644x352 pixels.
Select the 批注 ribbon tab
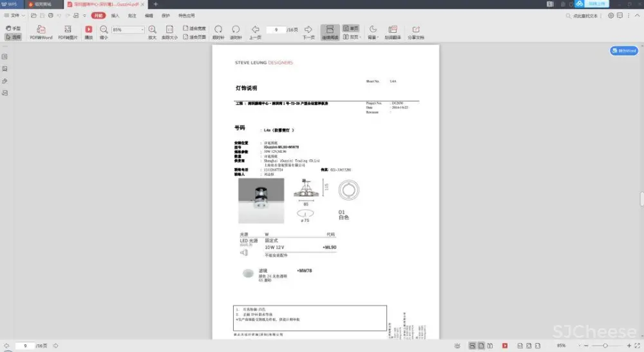point(132,15)
